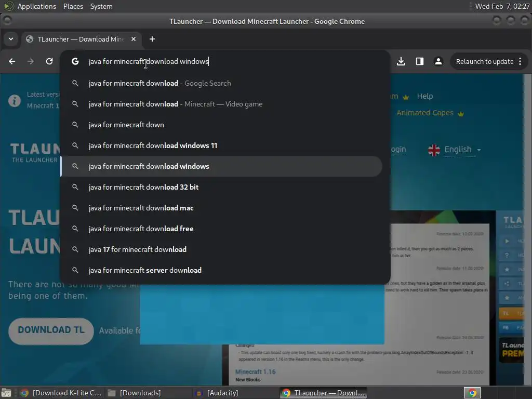Click the address bar search text
532x399 pixels.
[x=149, y=61]
